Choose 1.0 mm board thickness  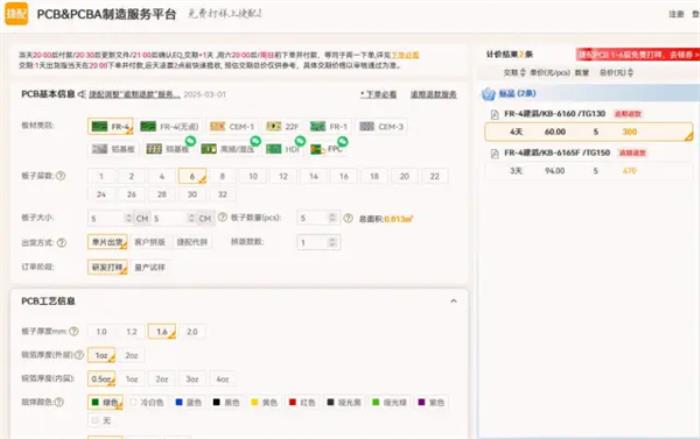pos(101,331)
